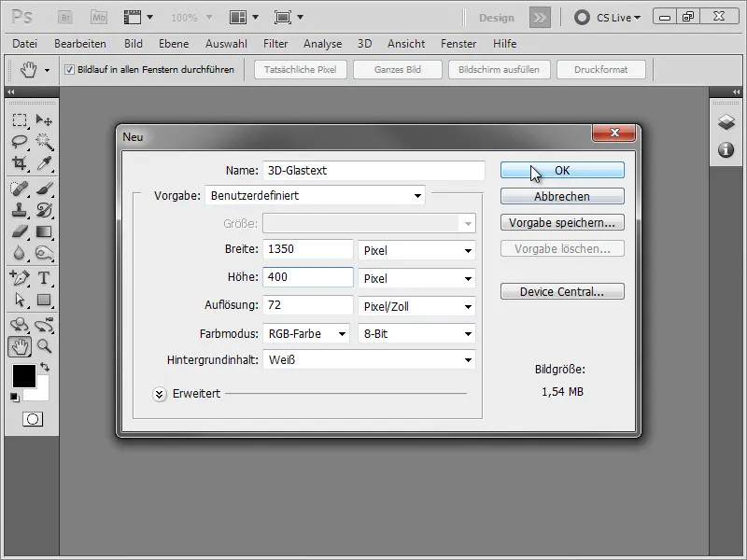Select the Clone Stamp tool

pyautogui.click(x=20, y=210)
